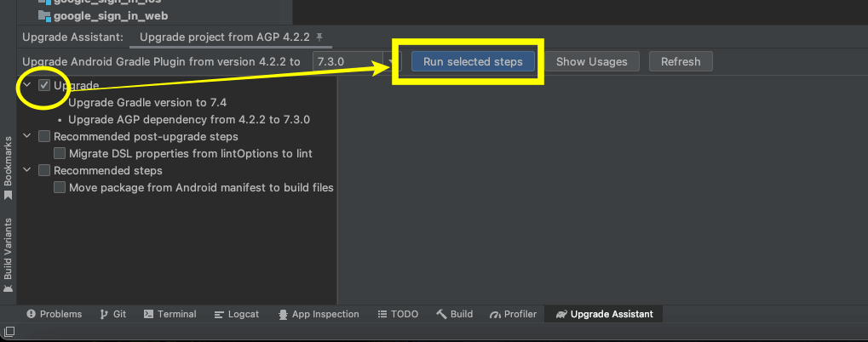Screen dimensions: 868x342
Task: Open the Terminal tool window icon
Action: pyautogui.click(x=148, y=315)
